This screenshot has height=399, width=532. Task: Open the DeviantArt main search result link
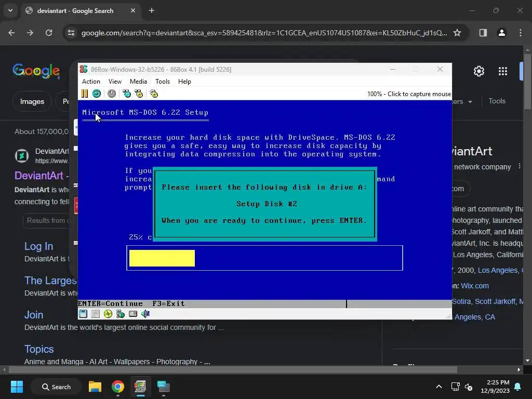(x=42, y=176)
